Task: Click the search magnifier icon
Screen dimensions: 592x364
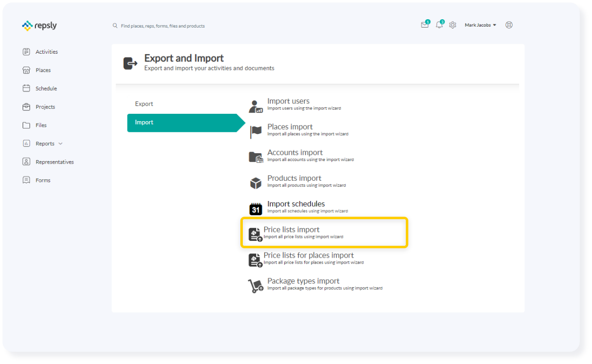Action: coord(115,26)
